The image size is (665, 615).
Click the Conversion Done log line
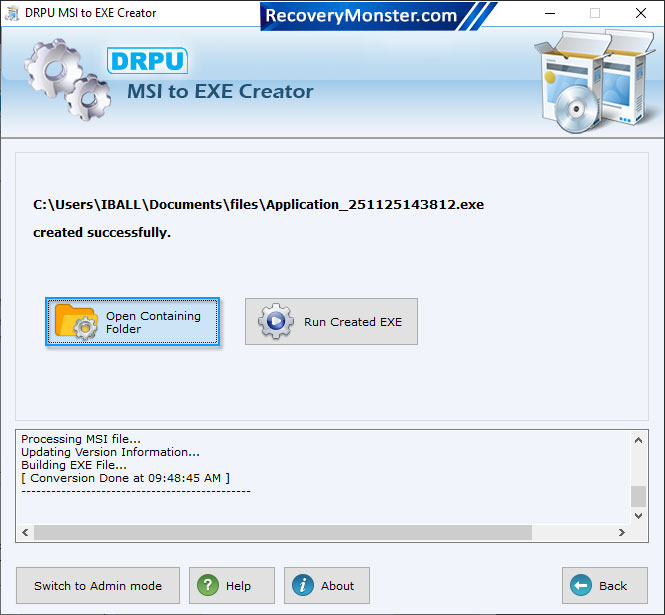pos(125,478)
